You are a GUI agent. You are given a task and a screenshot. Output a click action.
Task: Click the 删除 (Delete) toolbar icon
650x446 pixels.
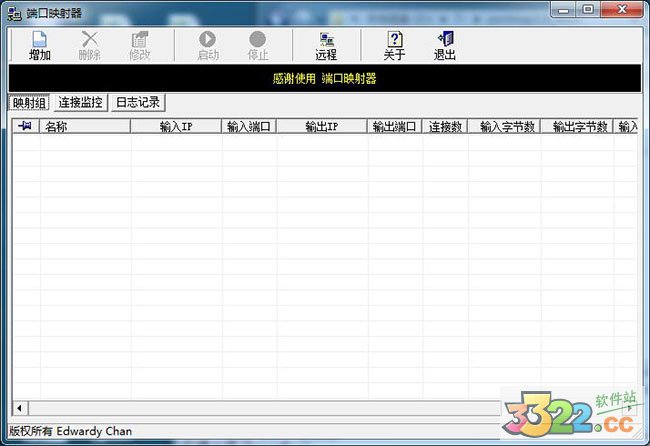click(89, 46)
